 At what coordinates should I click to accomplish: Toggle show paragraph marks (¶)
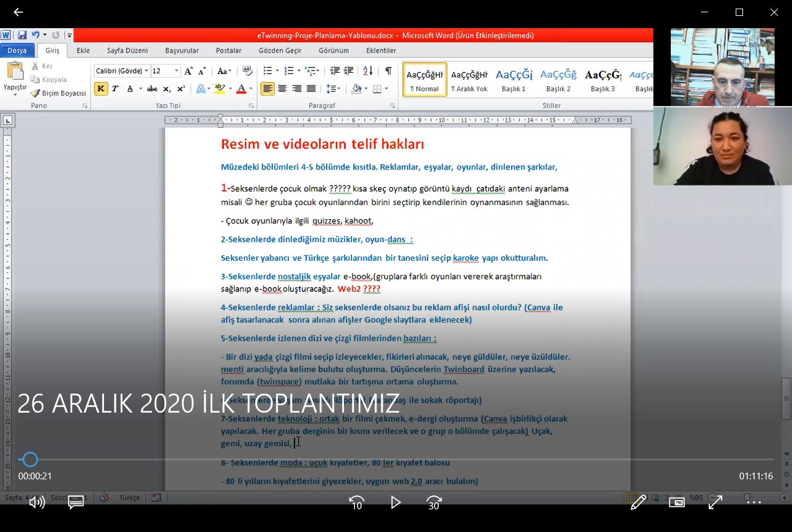pos(388,71)
